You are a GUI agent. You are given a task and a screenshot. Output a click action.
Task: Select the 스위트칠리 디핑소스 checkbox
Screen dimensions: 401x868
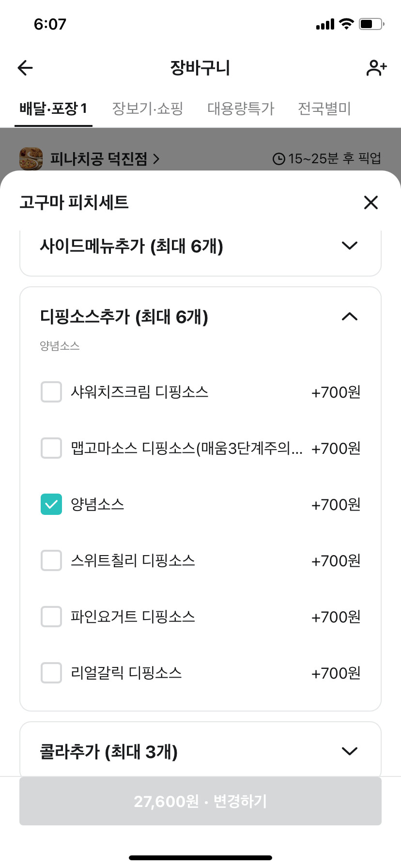51,560
